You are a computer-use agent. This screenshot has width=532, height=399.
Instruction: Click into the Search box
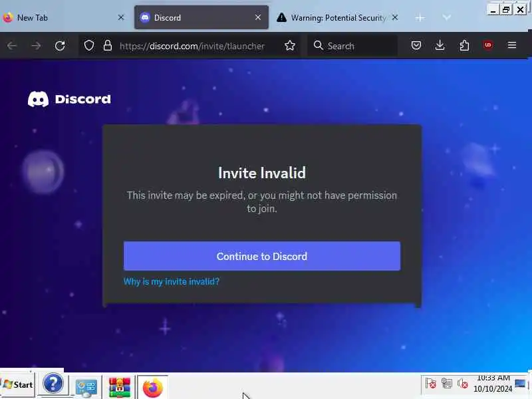click(353, 46)
